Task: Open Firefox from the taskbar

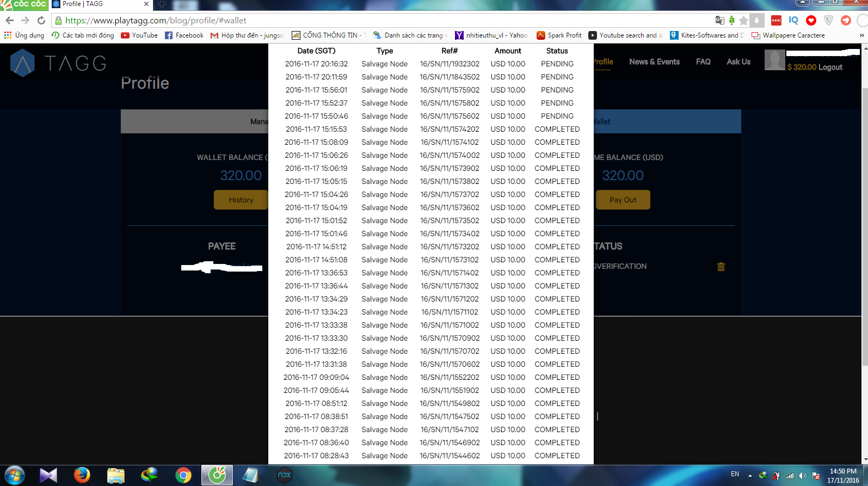Action: [x=82, y=475]
